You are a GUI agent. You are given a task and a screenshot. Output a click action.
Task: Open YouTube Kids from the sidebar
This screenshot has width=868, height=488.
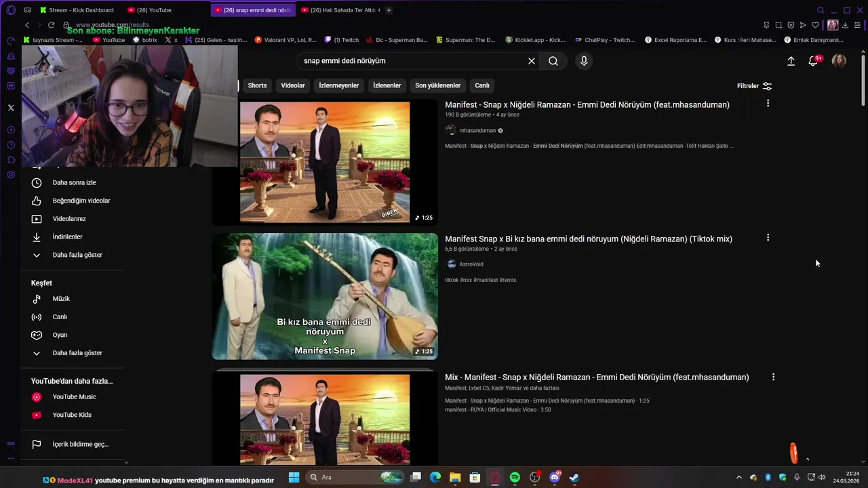[x=73, y=415]
